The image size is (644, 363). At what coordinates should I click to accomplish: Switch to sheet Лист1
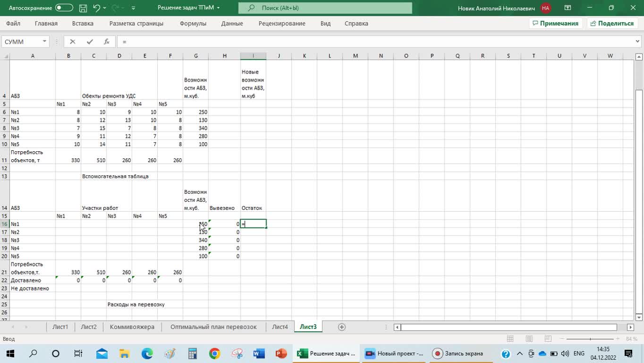tap(60, 327)
